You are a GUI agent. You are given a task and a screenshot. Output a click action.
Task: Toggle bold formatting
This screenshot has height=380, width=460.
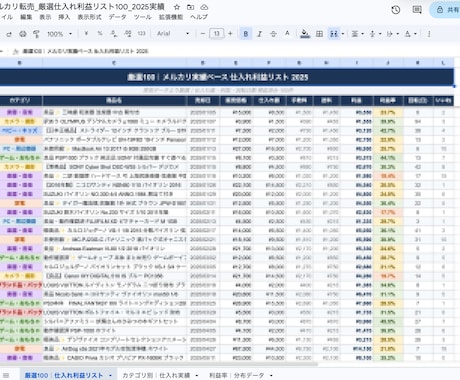tap(246, 34)
